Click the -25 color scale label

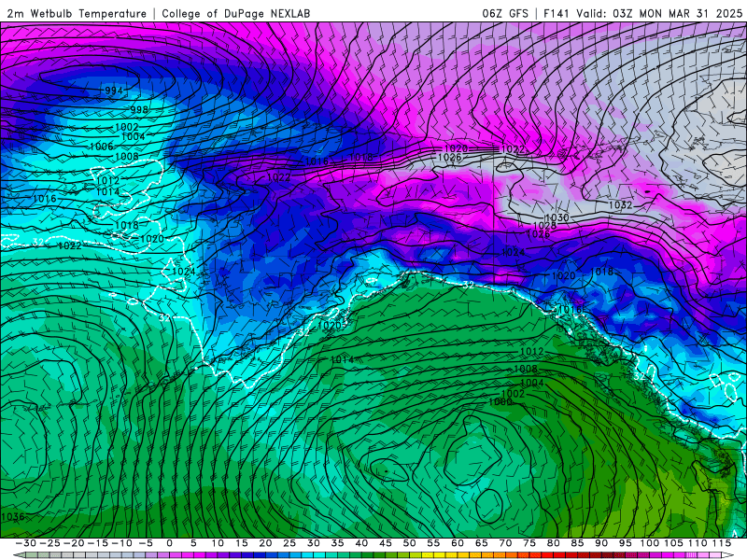point(49,543)
